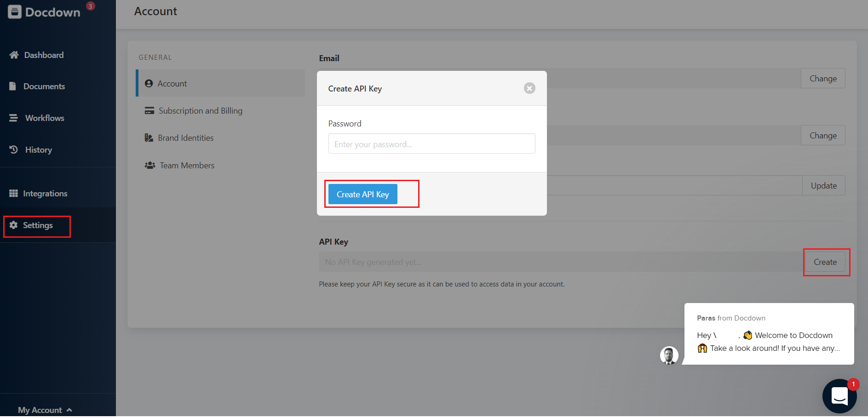Viewport: 868px width, 418px height.
Task: Click the API Key section label
Action: tap(333, 241)
